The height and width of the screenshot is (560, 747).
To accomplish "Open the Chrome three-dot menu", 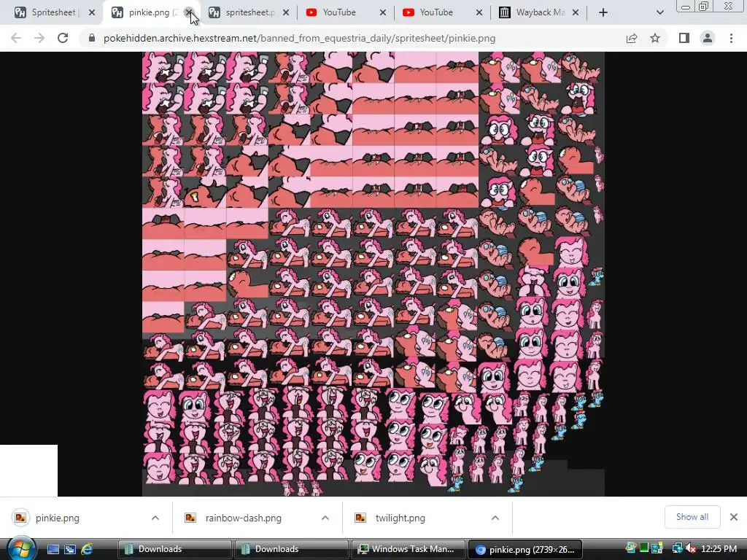I will coord(731,38).
